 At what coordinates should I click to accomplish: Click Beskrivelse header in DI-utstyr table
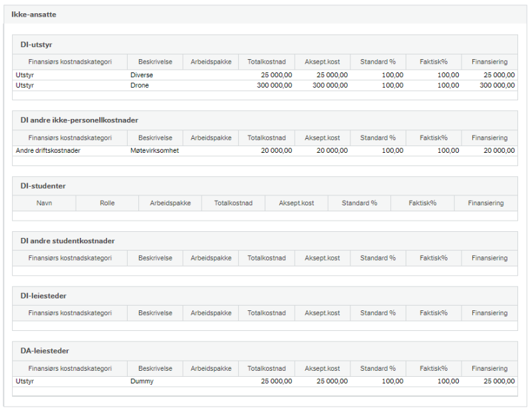[155, 62]
